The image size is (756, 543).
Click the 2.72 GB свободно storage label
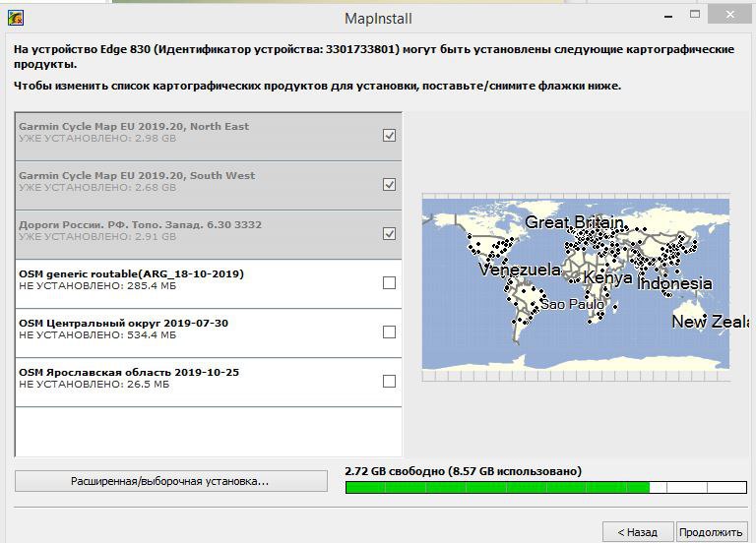point(463,471)
